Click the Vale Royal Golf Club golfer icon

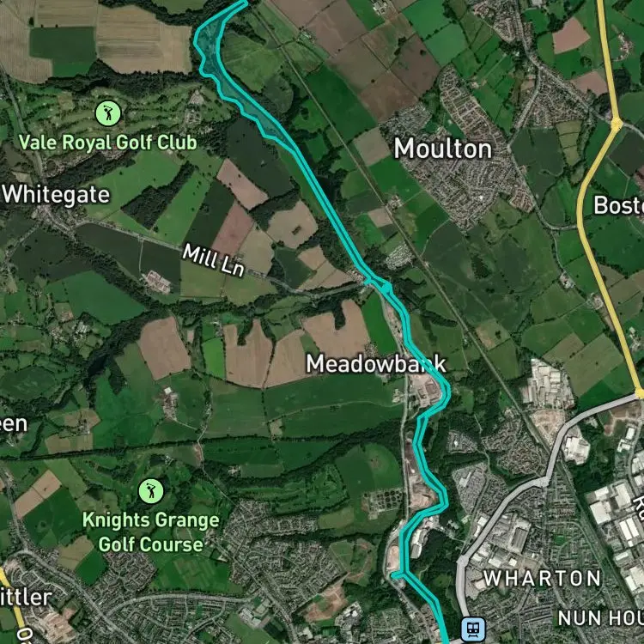point(108,113)
